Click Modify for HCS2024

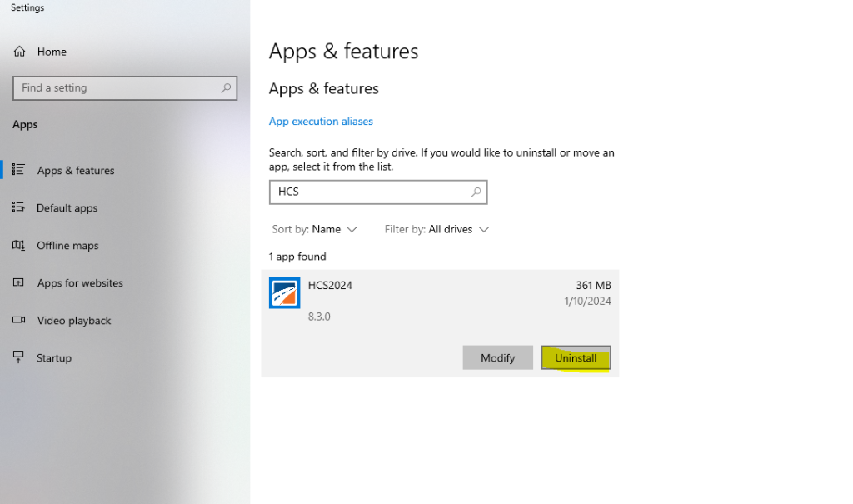click(x=497, y=357)
